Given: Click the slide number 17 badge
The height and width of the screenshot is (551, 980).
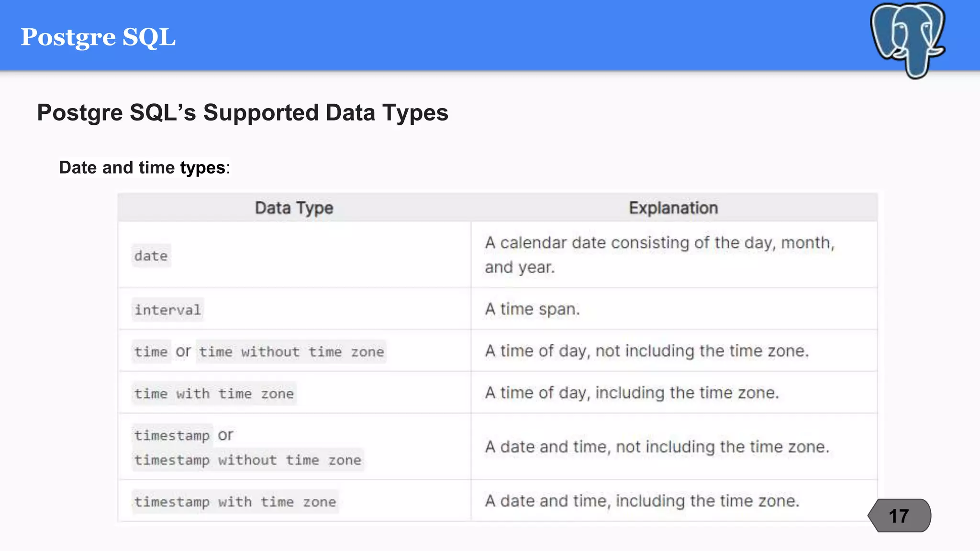Looking at the screenshot, I should (x=899, y=516).
